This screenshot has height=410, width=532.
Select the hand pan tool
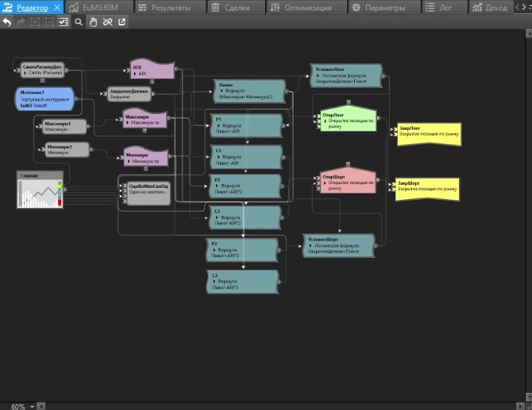(93, 22)
